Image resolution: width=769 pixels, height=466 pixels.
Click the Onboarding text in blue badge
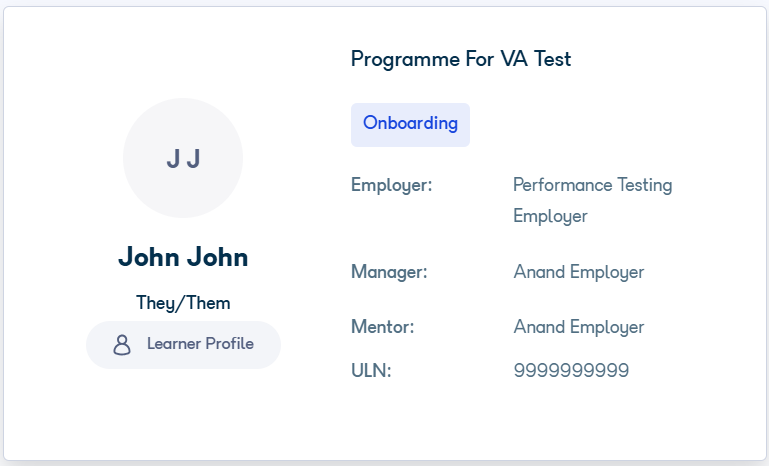pos(410,123)
